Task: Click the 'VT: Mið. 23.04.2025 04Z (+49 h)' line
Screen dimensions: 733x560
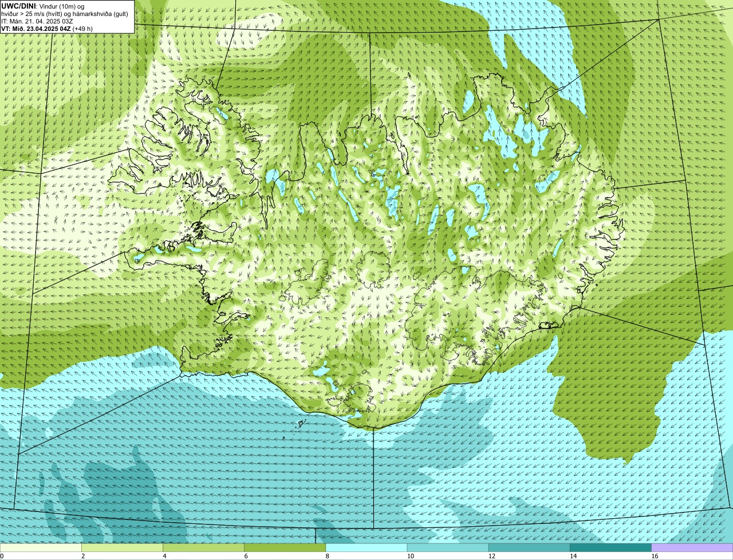Action: coord(47,28)
